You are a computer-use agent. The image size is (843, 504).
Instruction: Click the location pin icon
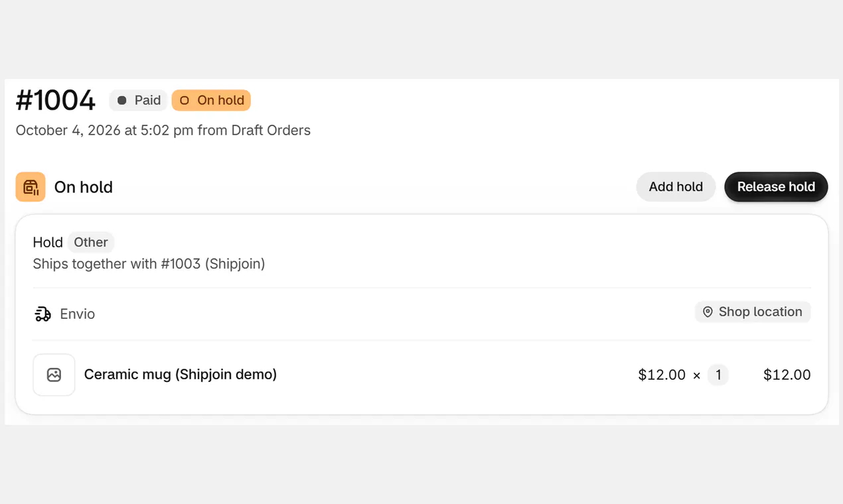point(708,312)
